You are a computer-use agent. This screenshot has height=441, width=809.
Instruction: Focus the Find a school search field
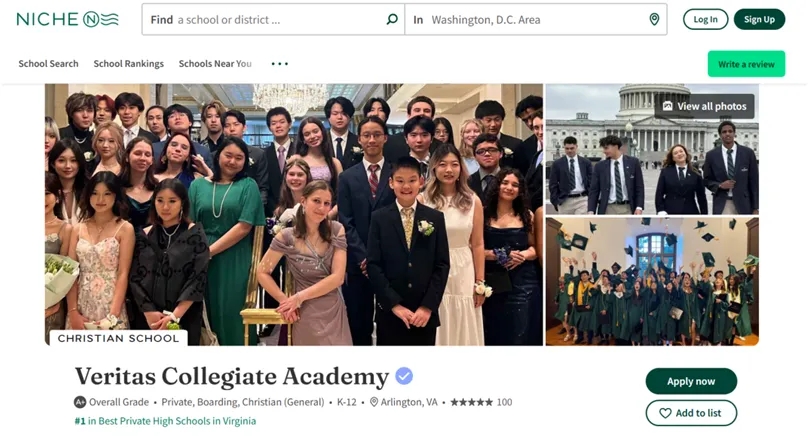point(280,19)
